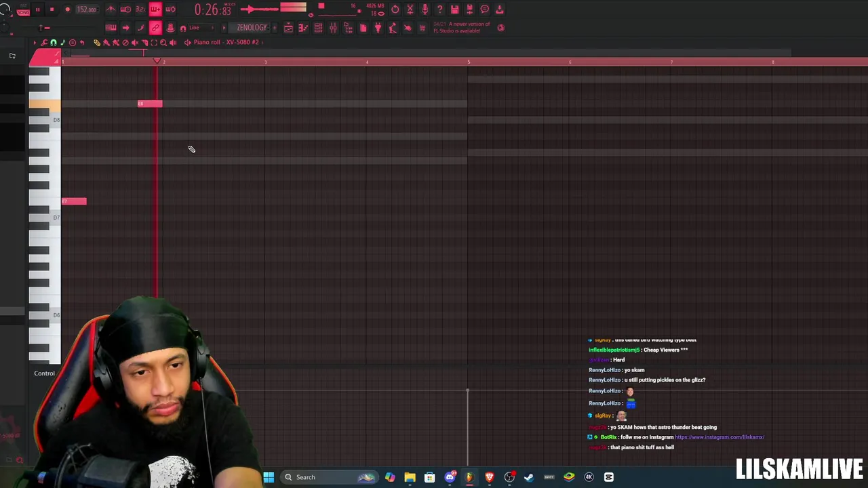Open piano roll snap magnet menu
The width and height of the screenshot is (868, 488).
coord(54,43)
